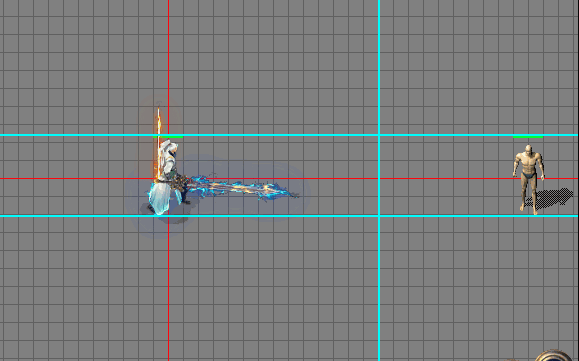Click the swordsman's white-hooded head
Viewport: 579px width, 361px height.
pyautogui.click(x=169, y=147)
